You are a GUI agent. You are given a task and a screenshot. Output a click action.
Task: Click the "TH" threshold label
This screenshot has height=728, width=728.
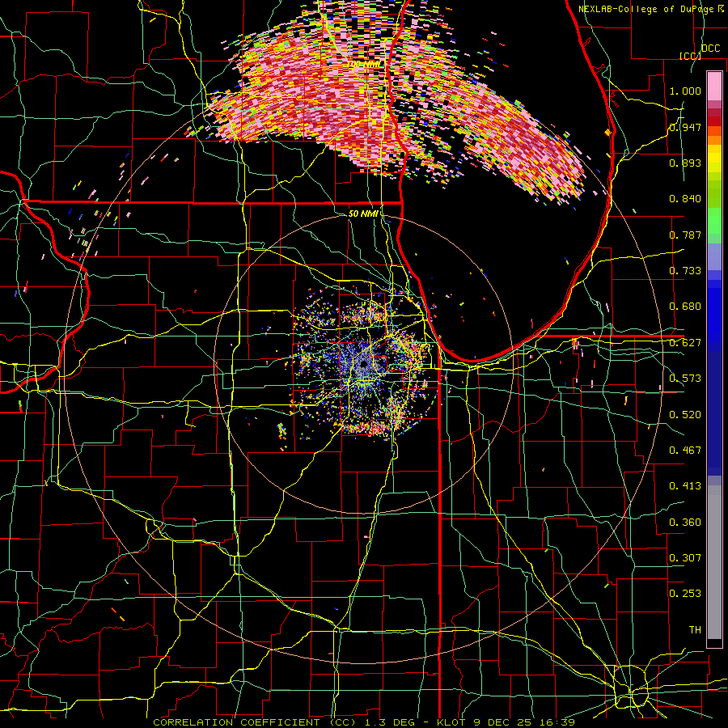695,630
